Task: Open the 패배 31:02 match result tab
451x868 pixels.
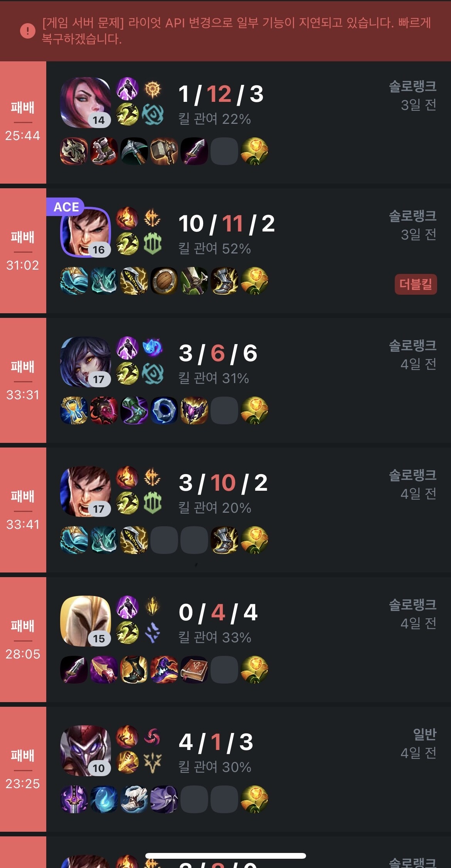Action: [x=23, y=251]
